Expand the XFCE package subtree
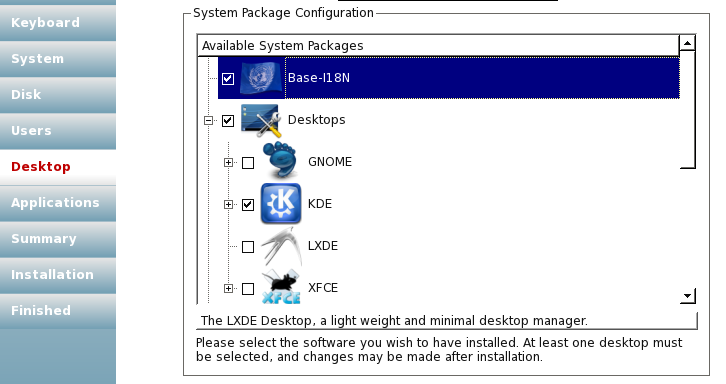This screenshot has width=726, height=384. coord(228,289)
